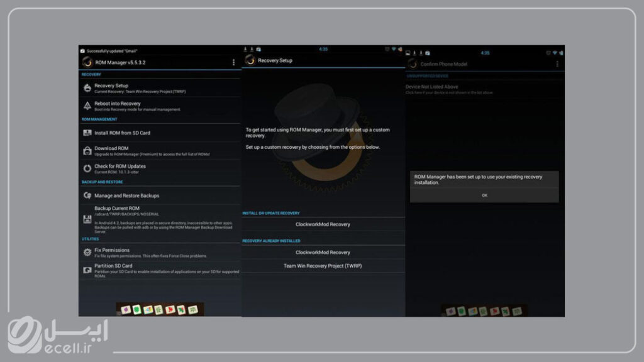
Task: Tap the Check for ROM Updates icon
Action: (x=87, y=168)
